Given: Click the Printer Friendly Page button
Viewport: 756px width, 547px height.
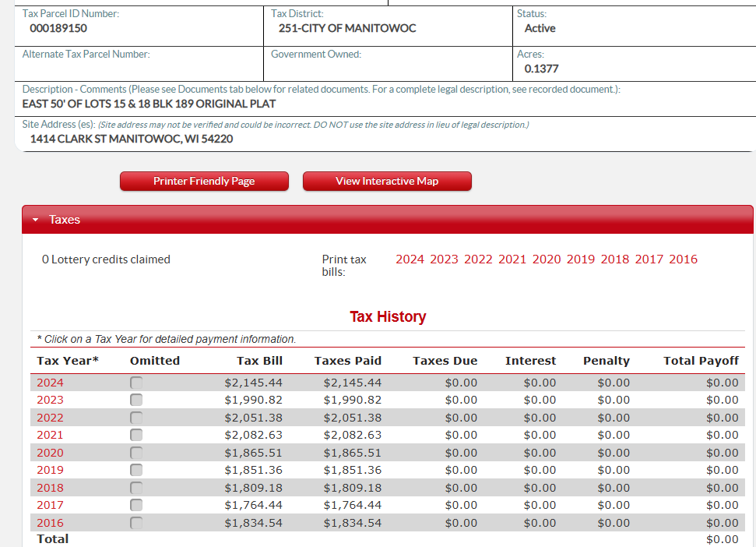Looking at the screenshot, I should point(204,181).
